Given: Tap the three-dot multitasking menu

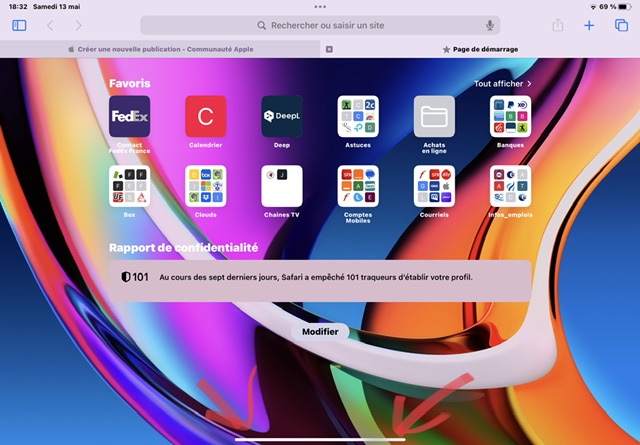Looking at the screenshot, I should click(320, 6).
